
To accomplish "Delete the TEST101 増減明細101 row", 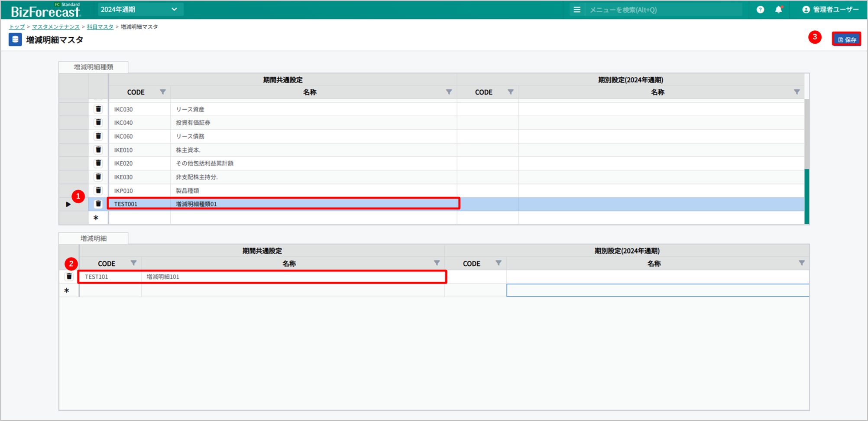I will click(x=69, y=277).
